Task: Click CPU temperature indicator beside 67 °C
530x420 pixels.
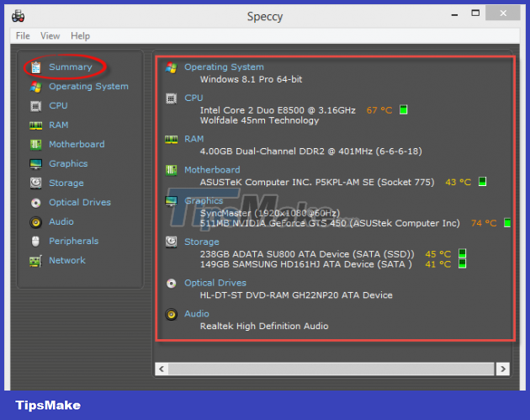Action: [x=403, y=110]
